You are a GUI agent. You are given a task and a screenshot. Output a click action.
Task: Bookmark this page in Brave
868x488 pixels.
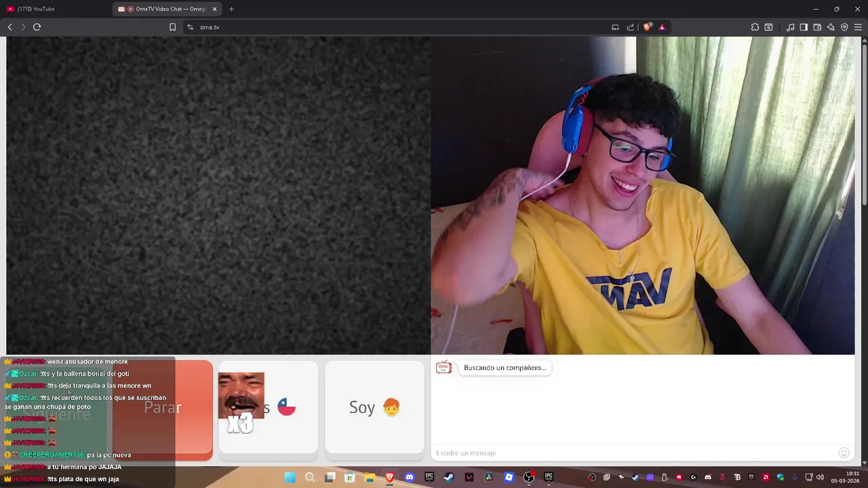pos(172,27)
